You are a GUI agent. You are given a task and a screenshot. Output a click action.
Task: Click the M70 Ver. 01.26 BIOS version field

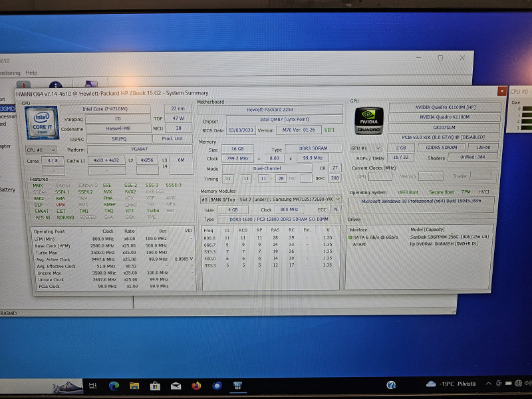pos(299,130)
